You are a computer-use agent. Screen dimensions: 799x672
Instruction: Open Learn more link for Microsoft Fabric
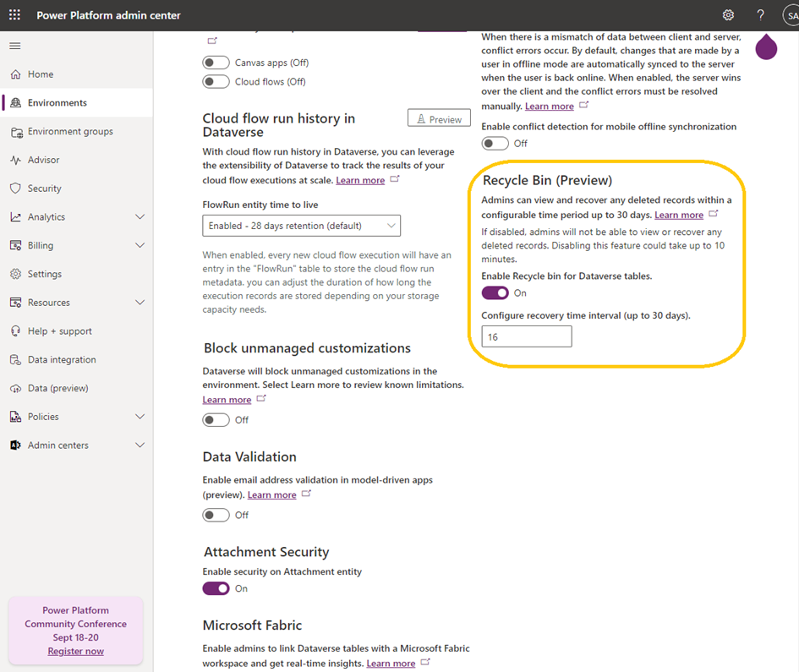click(391, 664)
